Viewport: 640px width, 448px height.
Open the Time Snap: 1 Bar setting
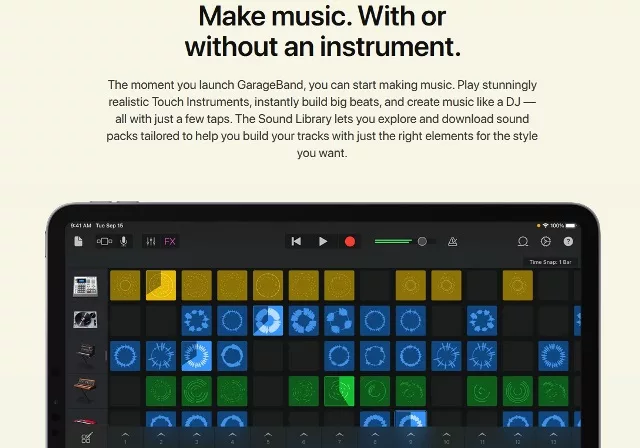click(550, 262)
